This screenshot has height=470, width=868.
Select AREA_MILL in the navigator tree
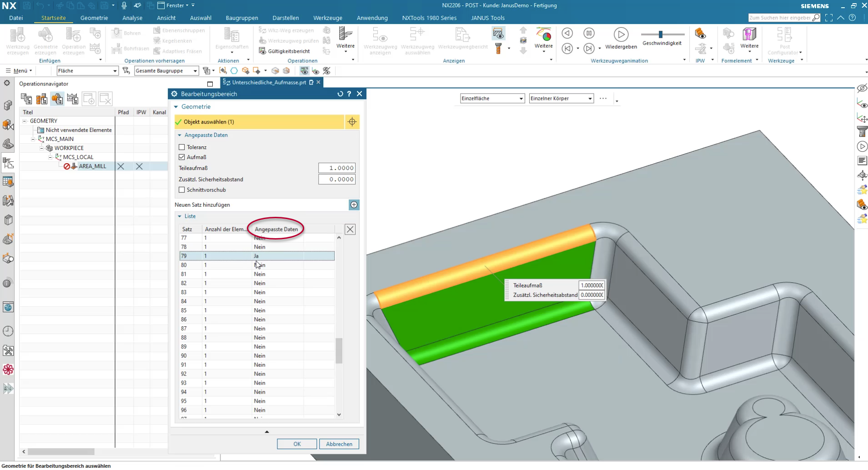(92, 166)
